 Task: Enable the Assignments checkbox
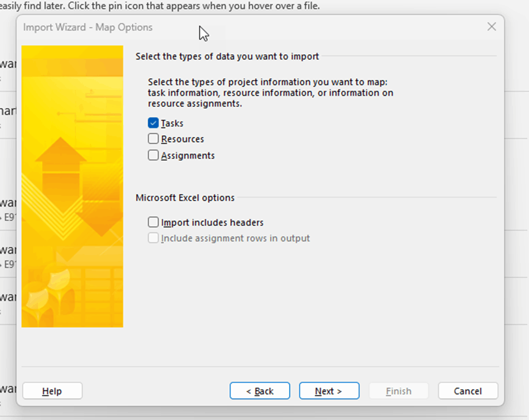pyautogui.click(x=153, y=155)
